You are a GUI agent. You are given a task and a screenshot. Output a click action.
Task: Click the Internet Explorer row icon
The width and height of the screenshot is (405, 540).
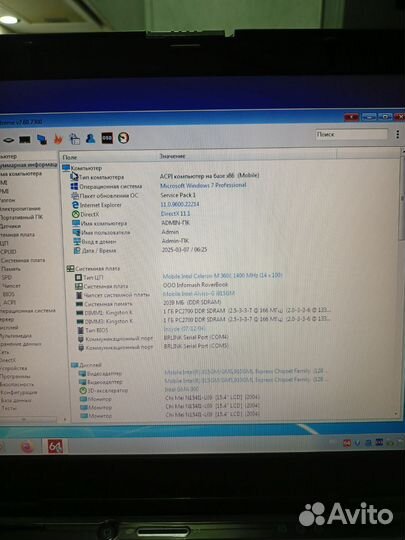(75, 205)
